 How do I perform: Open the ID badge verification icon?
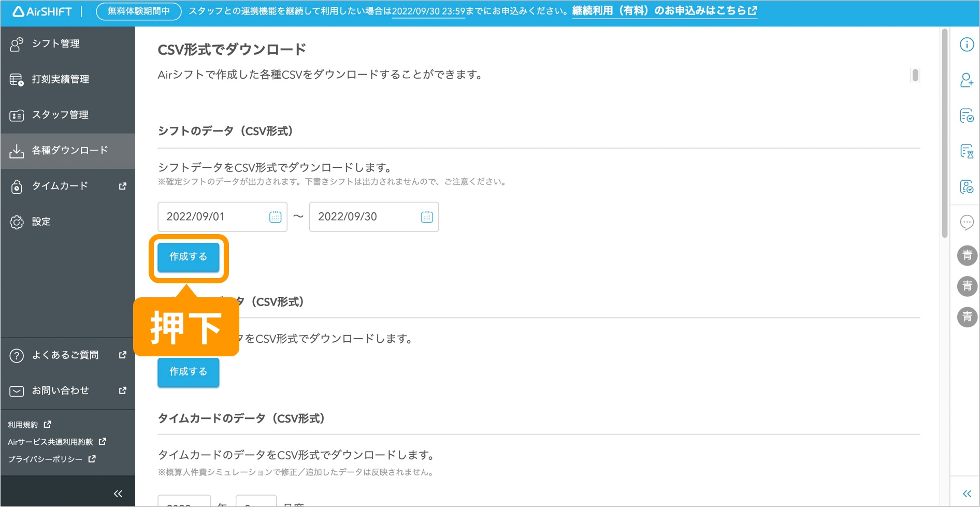967,187
